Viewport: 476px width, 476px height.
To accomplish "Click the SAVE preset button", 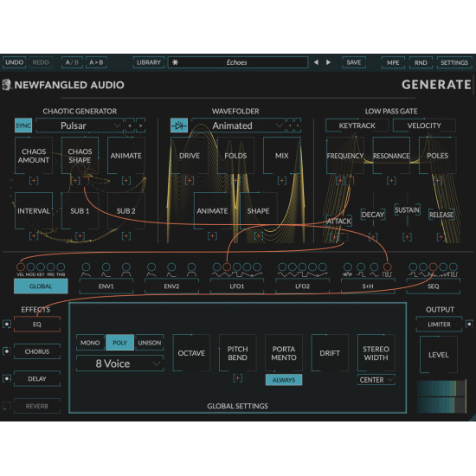I will point(354,62).
